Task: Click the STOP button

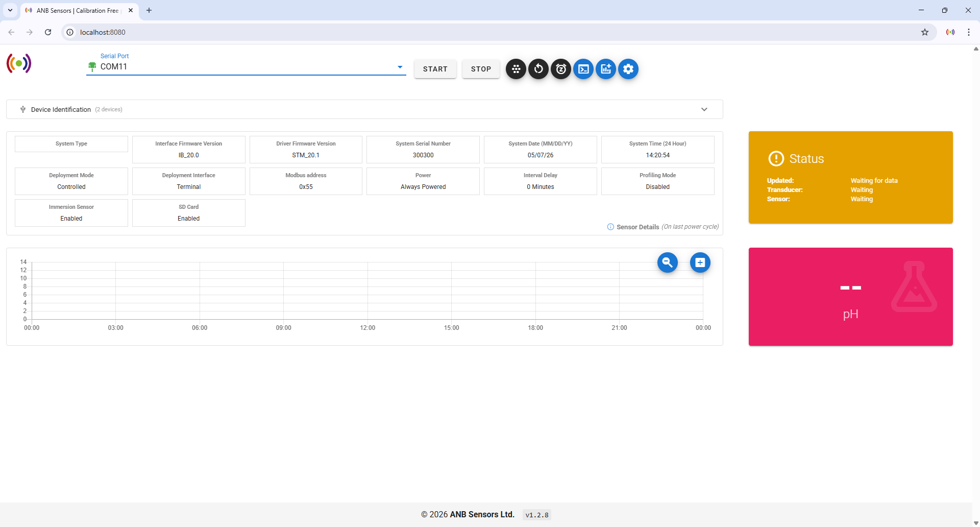Action: click(481, 69)
